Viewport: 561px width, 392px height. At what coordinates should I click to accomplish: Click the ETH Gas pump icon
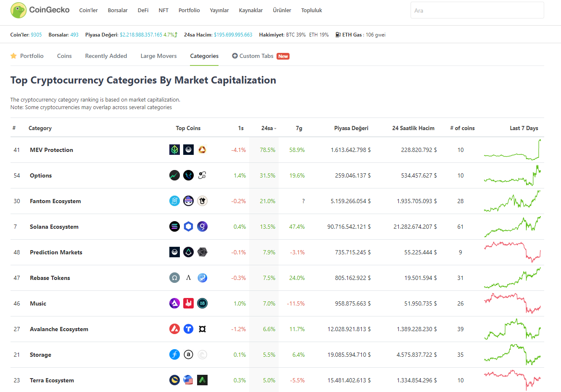(338, 35)
